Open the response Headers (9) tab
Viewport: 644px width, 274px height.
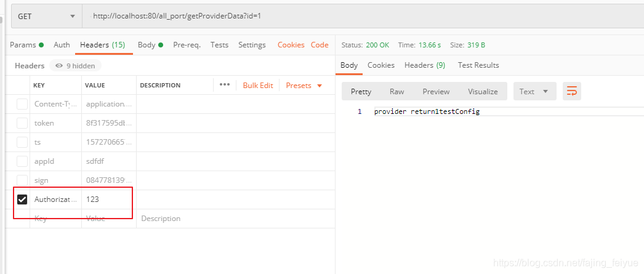425,65
